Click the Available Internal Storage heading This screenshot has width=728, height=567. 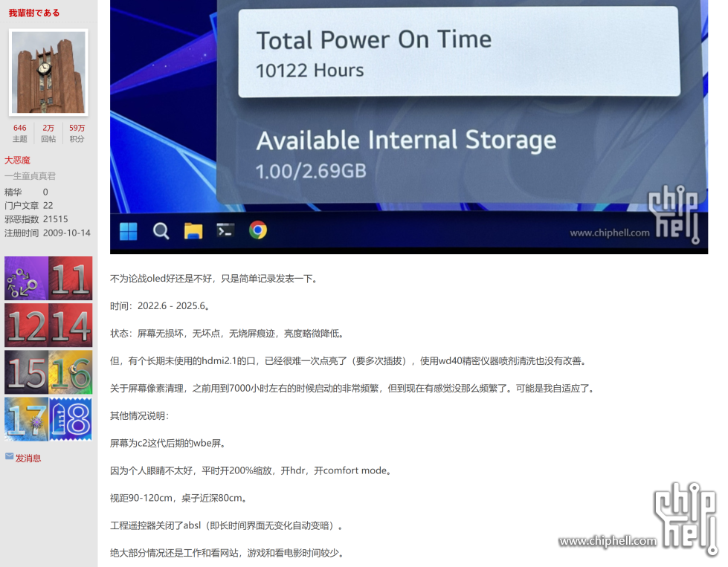click(x=406, y=140)
